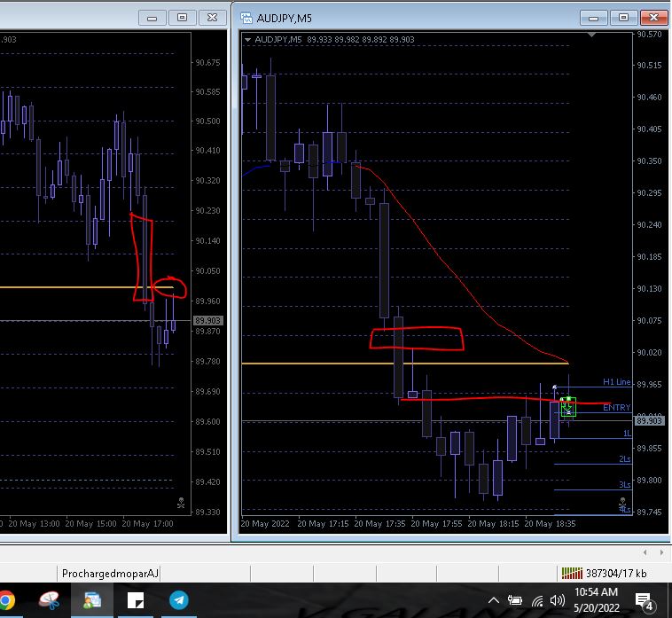Screen dimensions: 672x618
Task: Click the ProchargedmoparAJ profile in status bar
Action: [110, 573]
